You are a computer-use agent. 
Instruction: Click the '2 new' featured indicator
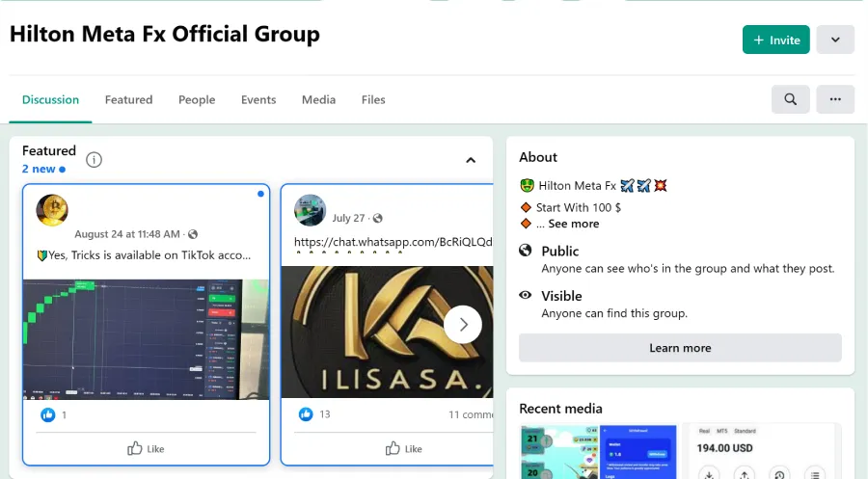(43, 169)
